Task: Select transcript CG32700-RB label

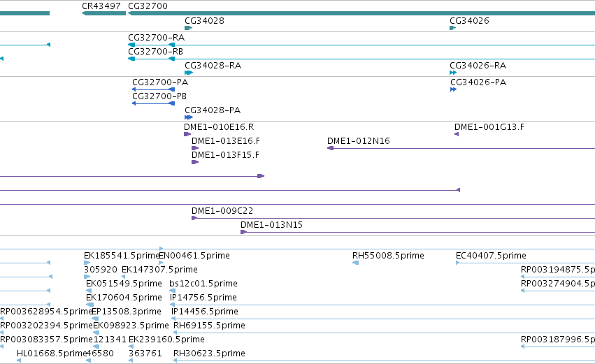Action: [156, 52]
